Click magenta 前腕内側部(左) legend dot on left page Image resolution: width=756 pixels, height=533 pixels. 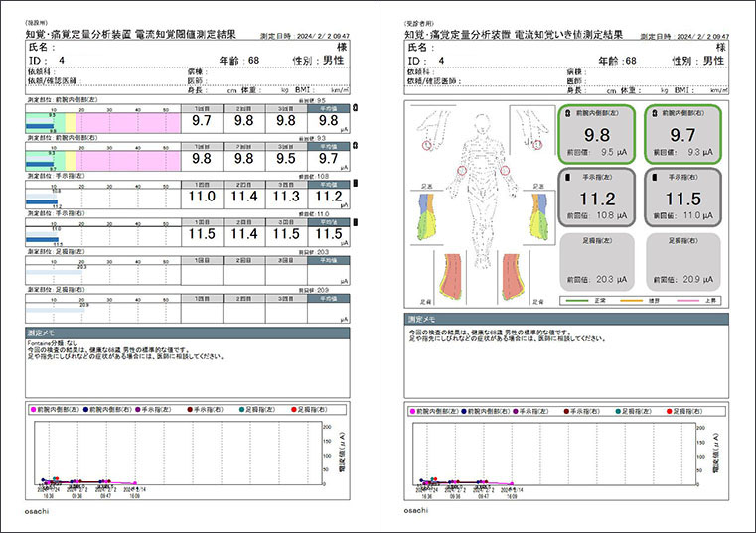point(33,410)
